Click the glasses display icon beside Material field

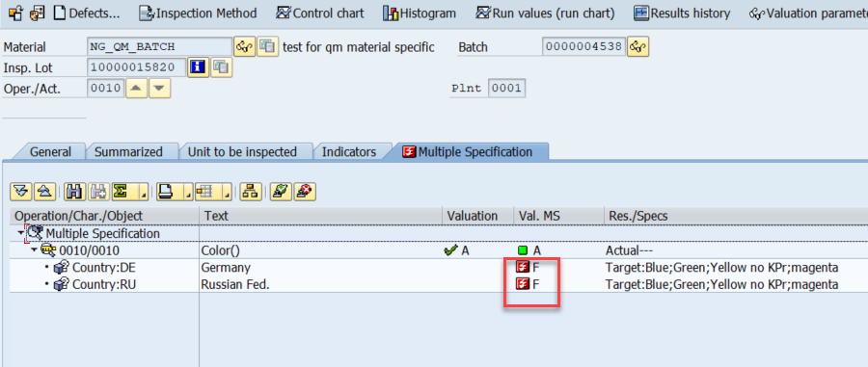coord(244,47)
